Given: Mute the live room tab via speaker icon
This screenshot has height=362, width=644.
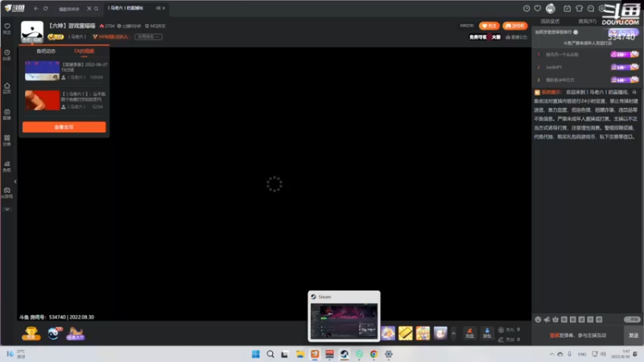Looking at the screenshot, I should [158, 8].
